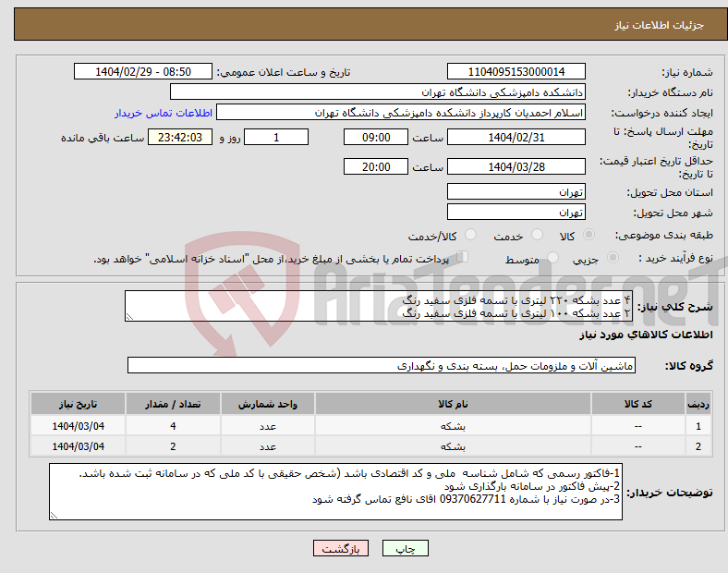Image resolution: width=728 pixels, height=573 pixels.
Task: Click the remaining days field showing 1
Action: 276,137
